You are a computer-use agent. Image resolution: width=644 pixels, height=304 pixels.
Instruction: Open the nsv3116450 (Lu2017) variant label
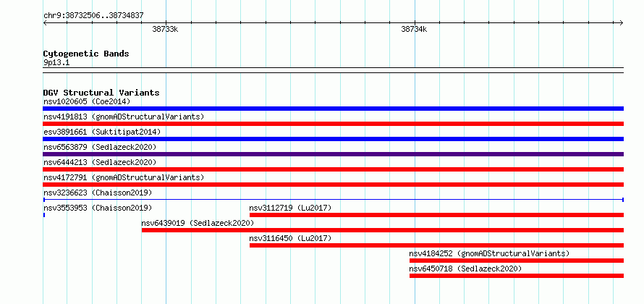(290, 238)
